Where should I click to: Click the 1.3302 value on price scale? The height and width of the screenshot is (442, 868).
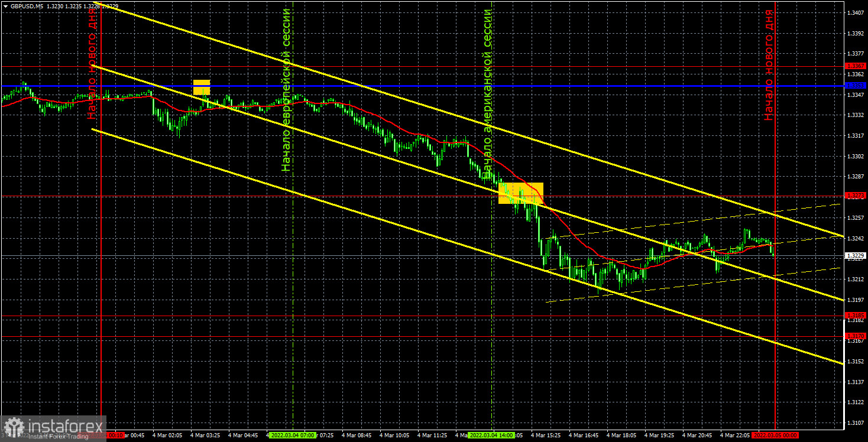coord(856,156)
